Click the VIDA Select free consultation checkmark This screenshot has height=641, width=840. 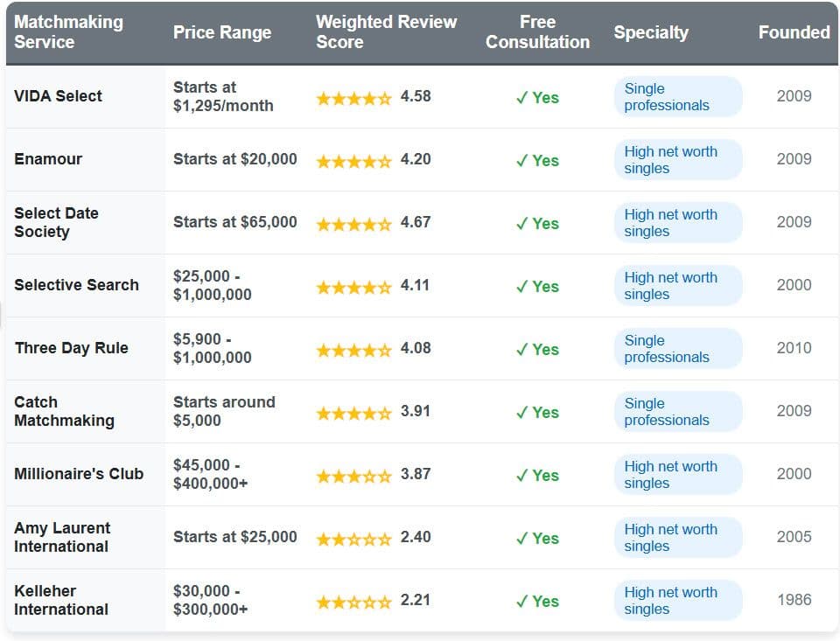pyautogui.click(x=521, y=98)
